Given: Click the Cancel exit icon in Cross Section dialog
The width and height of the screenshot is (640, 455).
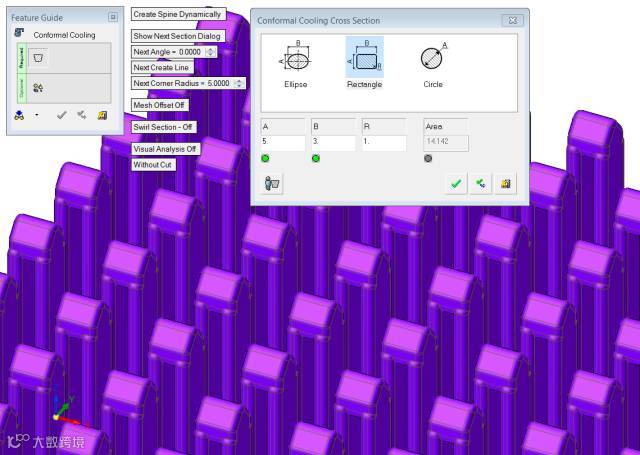Looking at the screenshot, I should tap(506, 184).
